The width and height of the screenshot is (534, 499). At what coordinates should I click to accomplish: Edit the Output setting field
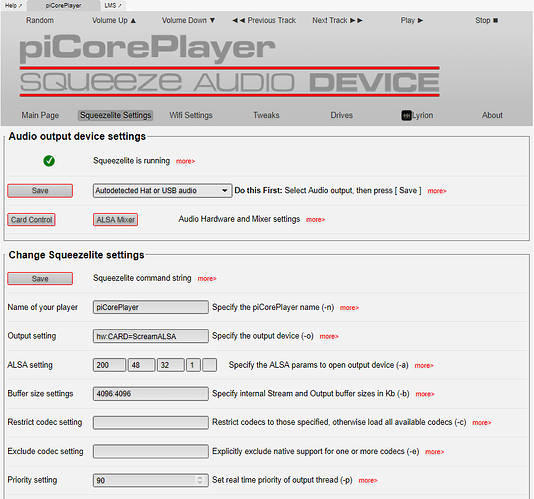pos(151,336)
